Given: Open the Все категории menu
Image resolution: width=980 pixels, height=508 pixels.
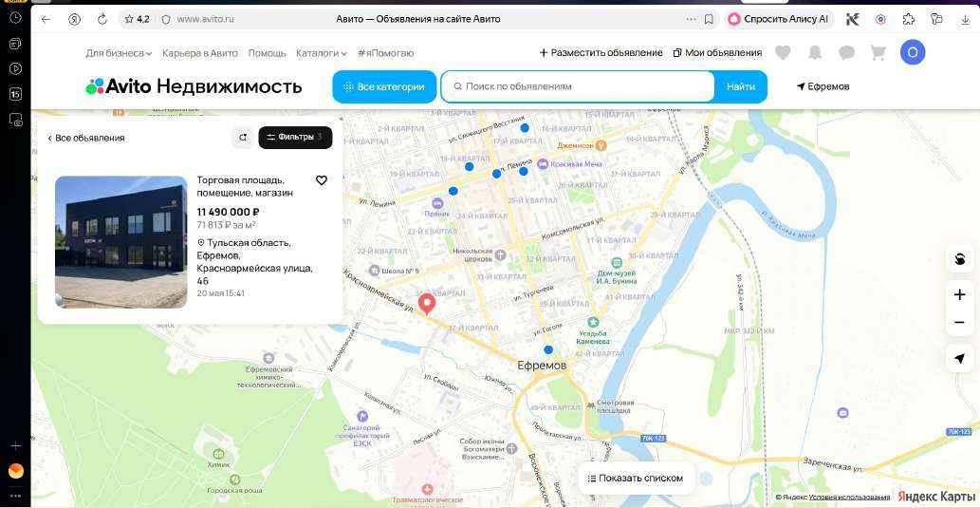Looking at the screenshot, I should tap(384, 87).
